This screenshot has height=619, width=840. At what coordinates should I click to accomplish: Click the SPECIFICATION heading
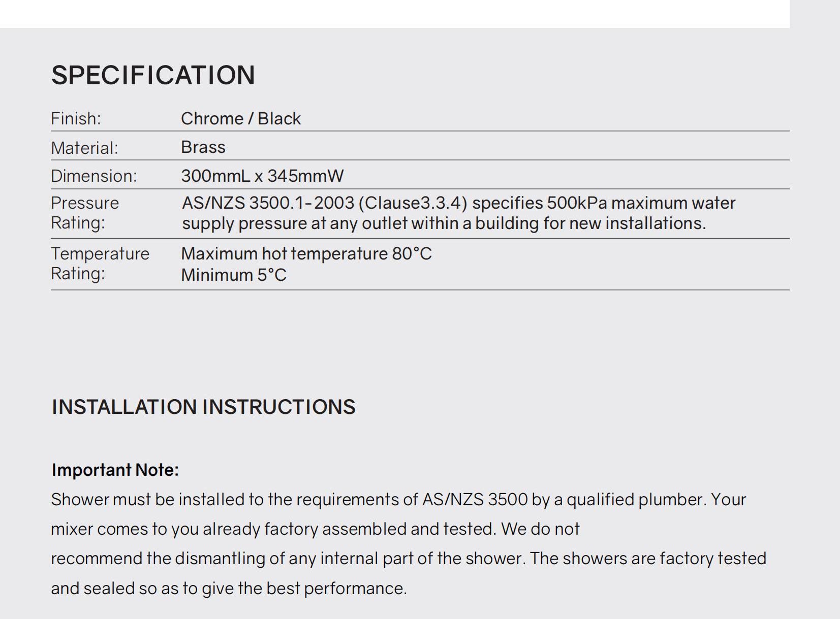click(153, 75)
